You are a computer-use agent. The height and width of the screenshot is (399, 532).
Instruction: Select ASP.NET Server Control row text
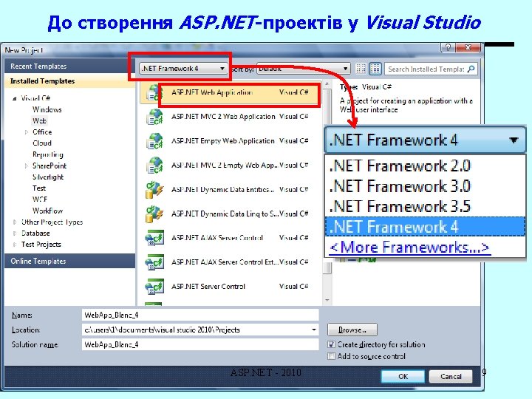click(x=208, y=287)
